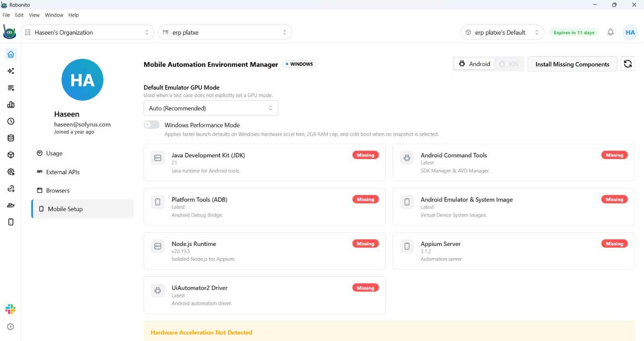644x341 pixels.
Task: Click the haseen@sofyrus.com email text
Action: [82, 124]
